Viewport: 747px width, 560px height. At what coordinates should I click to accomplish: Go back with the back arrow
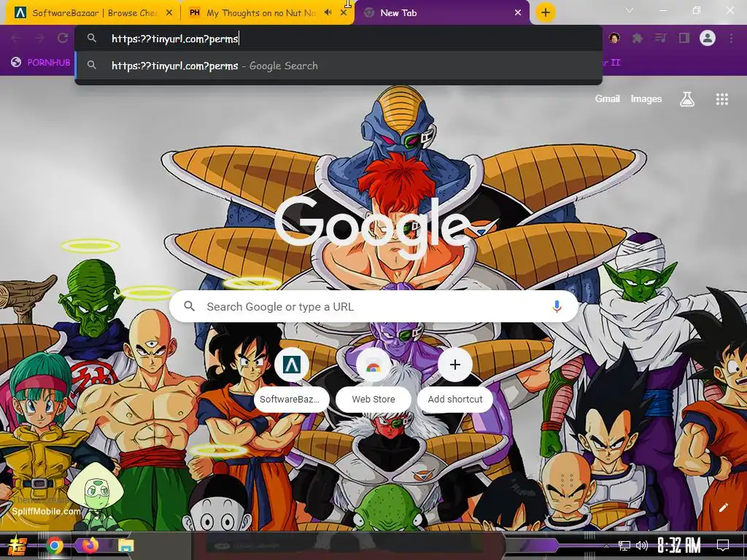pos(15,39)
